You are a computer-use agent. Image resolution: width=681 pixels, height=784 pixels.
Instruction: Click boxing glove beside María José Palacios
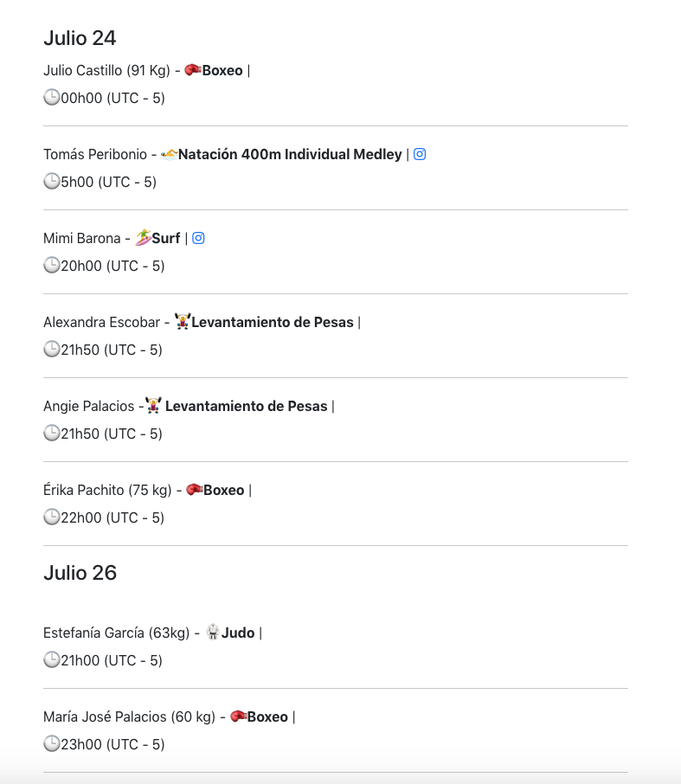point(238,717)
